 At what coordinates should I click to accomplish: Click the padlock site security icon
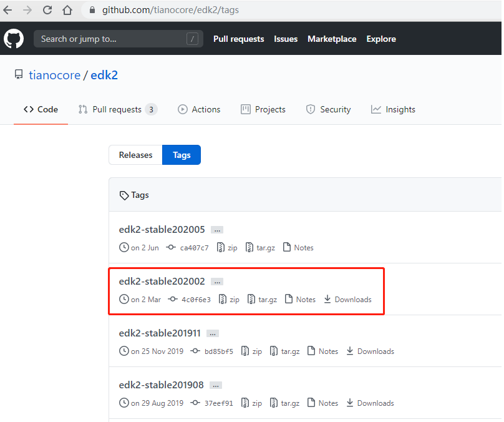tap(92, 10)
